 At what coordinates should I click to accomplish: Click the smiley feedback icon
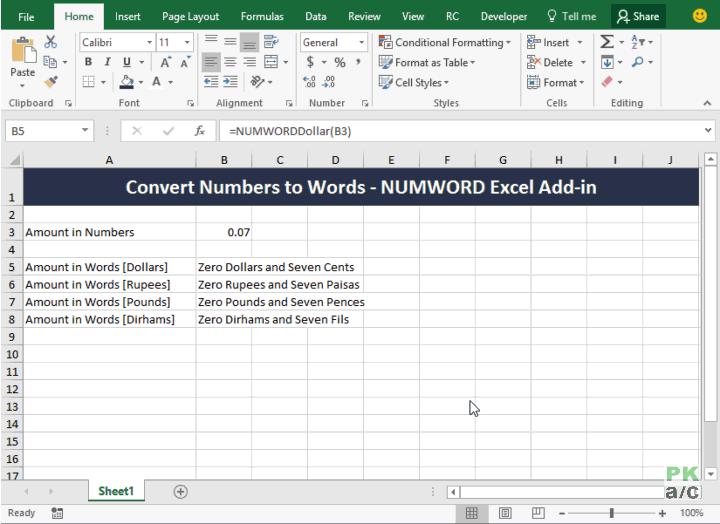(699, 16)
